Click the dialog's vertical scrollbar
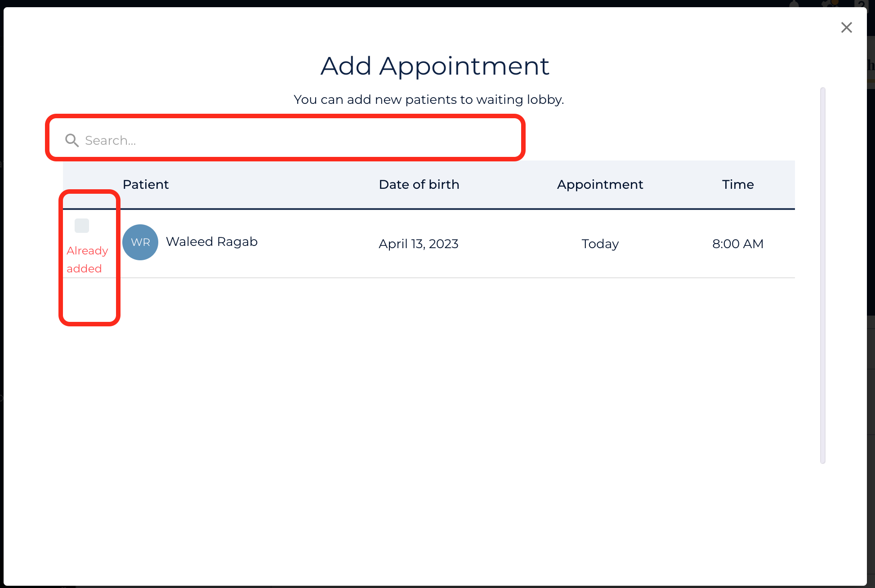Screen dimensions: 875x588 pyautogui.click(x=823, y=275)
